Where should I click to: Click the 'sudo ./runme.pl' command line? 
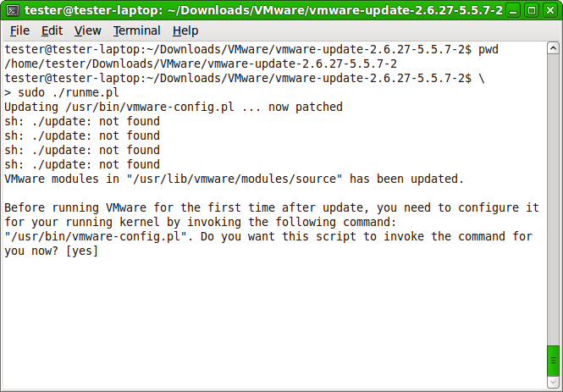(x=58, y=93)
